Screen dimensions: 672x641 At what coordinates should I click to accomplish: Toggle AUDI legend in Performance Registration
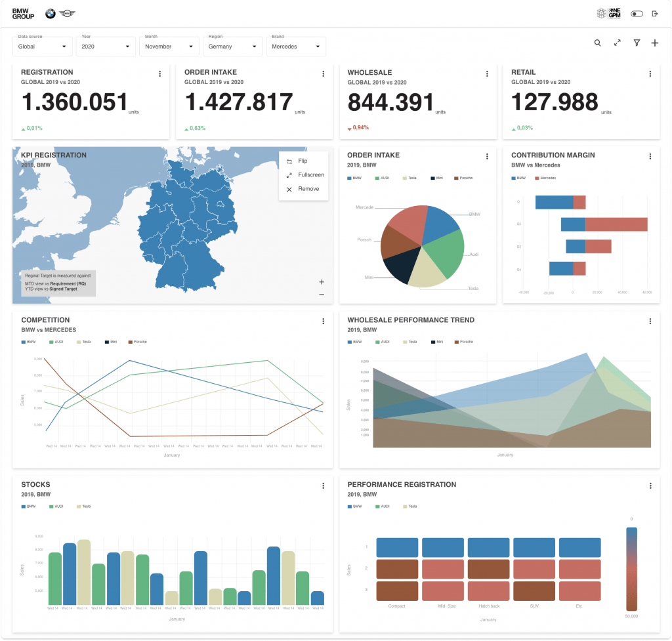tap(383, 507)
